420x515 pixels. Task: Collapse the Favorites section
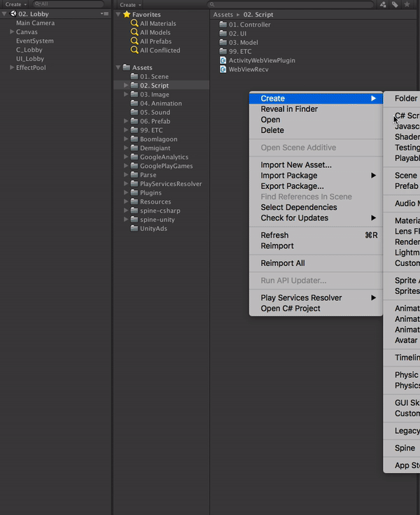(x=118, y=15)
